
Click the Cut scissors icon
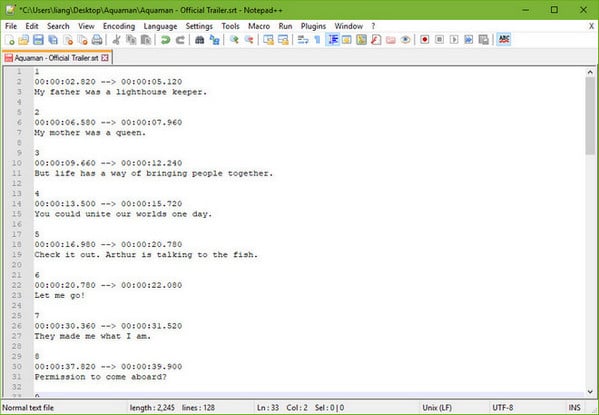click(117, 40)
